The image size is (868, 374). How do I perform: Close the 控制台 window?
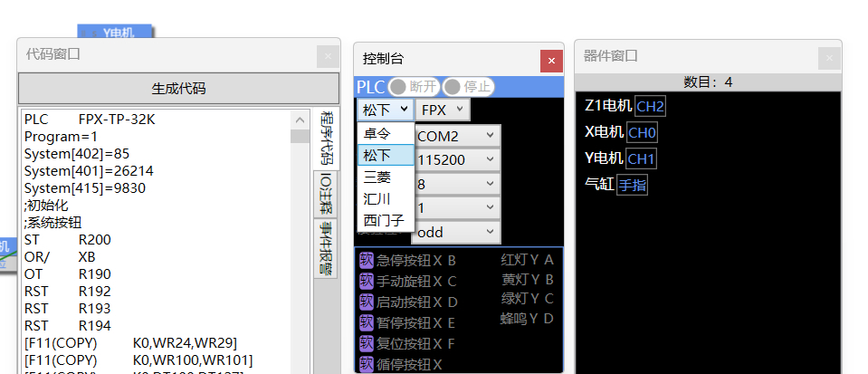click(551, 61)
